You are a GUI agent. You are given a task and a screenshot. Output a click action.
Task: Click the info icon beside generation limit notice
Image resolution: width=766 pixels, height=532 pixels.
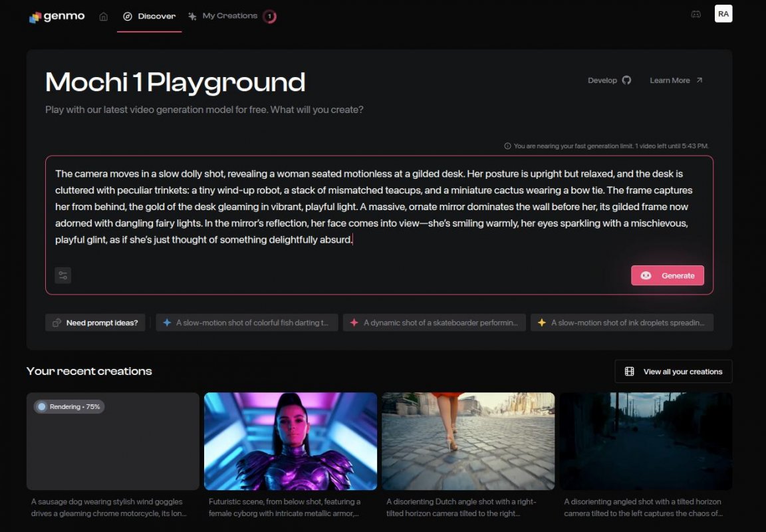click(508, 146)
